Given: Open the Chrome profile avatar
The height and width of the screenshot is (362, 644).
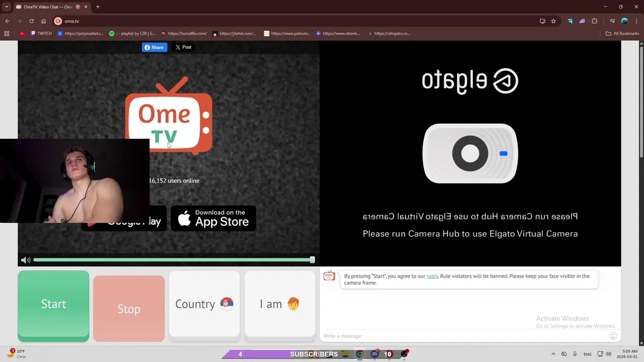Looking at the screenshot, I should (x=624, y=21).
